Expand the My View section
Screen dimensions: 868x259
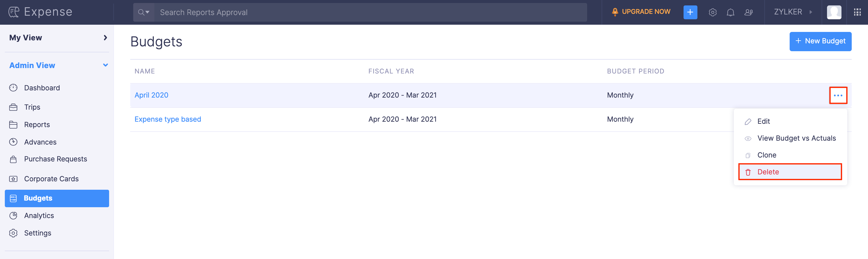[x=105, y=38]
